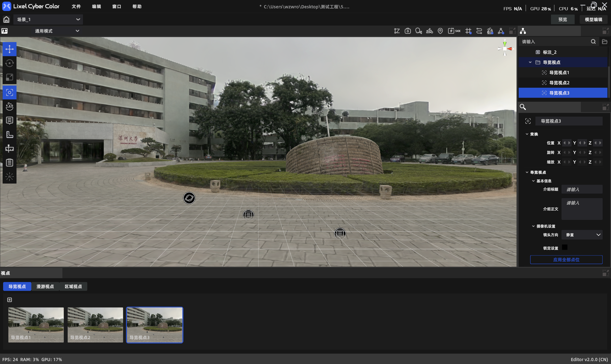Select the annotation comment tool
Viewport: 611px width, 364px height.
pos(9,120)
